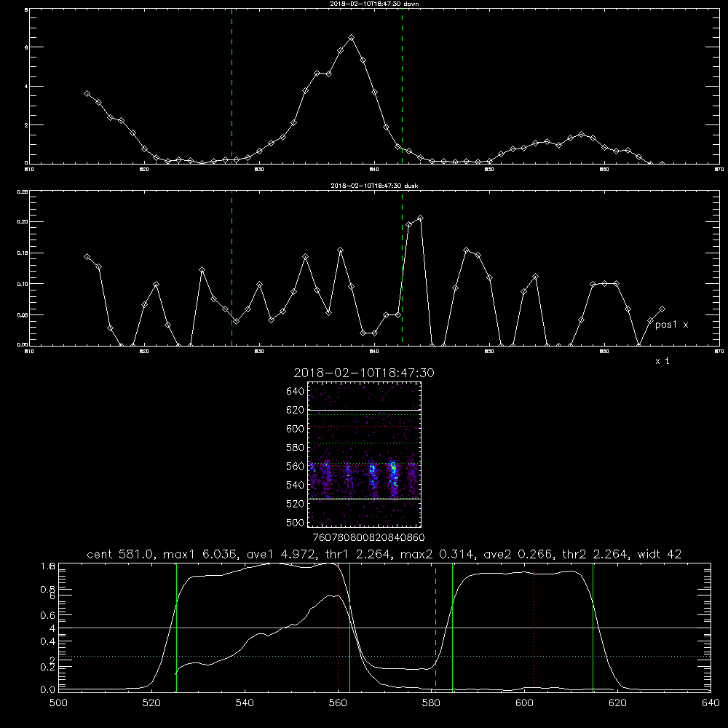Screen dimensions: 728x728
Task: Click the left green dashed line in dawn plot
Action: tap(232, 87)
